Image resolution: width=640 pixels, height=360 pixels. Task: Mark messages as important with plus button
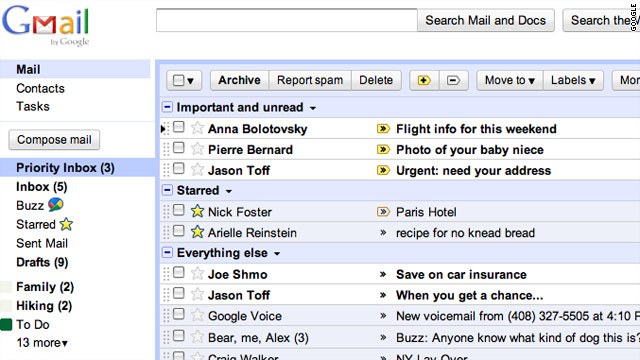(x=424, y=80)
